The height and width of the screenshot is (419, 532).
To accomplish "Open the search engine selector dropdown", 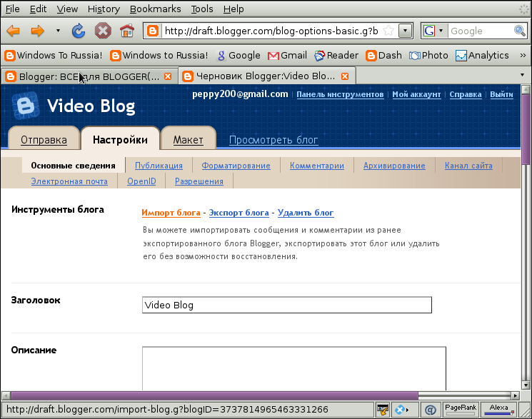I will [x=433, y=31].
